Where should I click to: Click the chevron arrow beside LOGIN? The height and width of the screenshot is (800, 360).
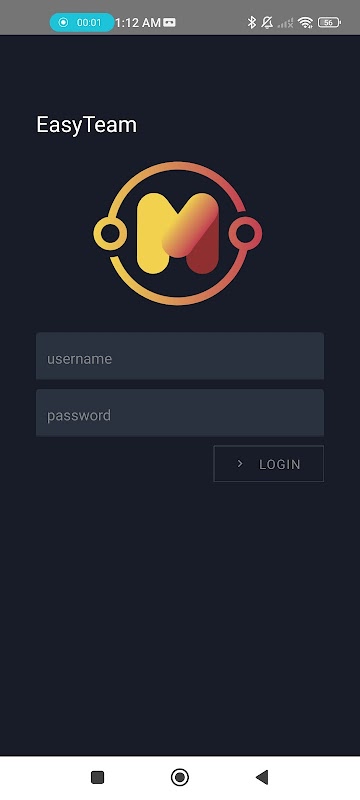[240, 464]
